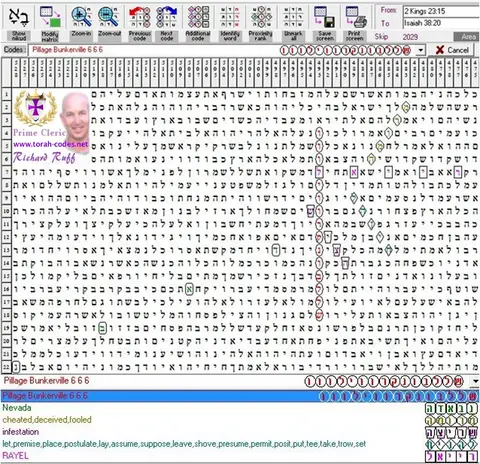Open the Modify matrix tool
The height and width of the screenshot is (464, 480).
(50, 17)
